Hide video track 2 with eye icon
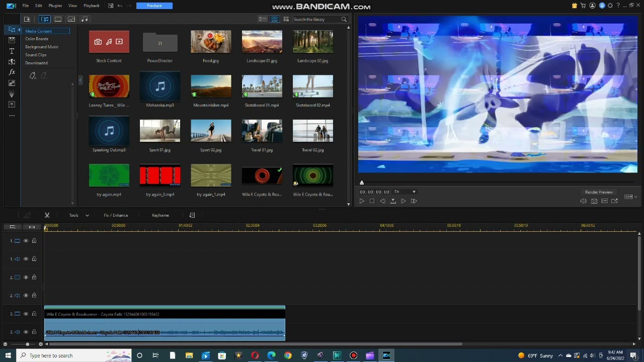The image size is (644, 362). tap(26, 277)
